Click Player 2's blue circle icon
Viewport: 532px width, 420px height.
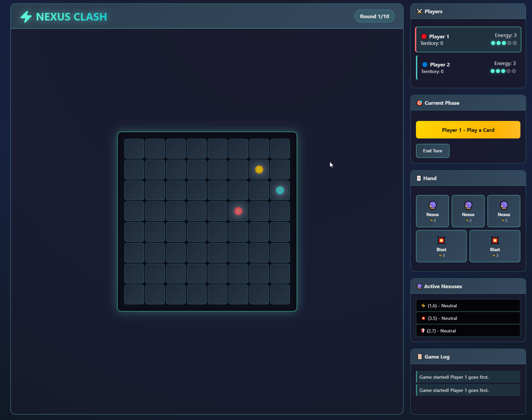(425, 65)
